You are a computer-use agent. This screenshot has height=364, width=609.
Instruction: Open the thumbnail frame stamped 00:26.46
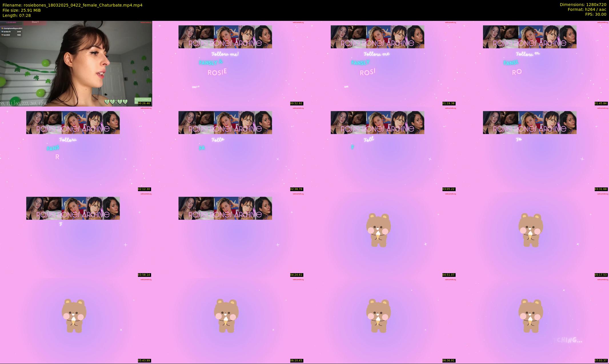pyautogui.click(x=76, y=63)
